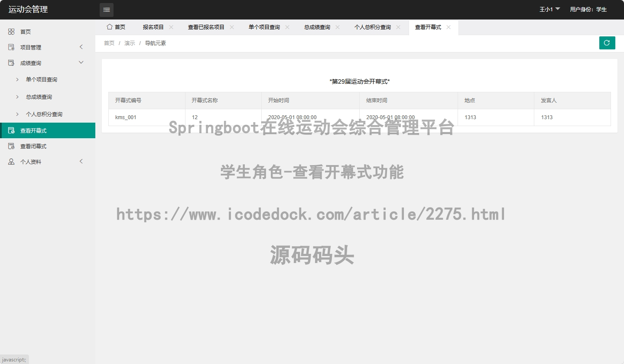The height and width of the screenshot is (364, 624).
Task: Click the 首页 breadcrumb link
Action: pyautogui.click(x=109, y=43)
